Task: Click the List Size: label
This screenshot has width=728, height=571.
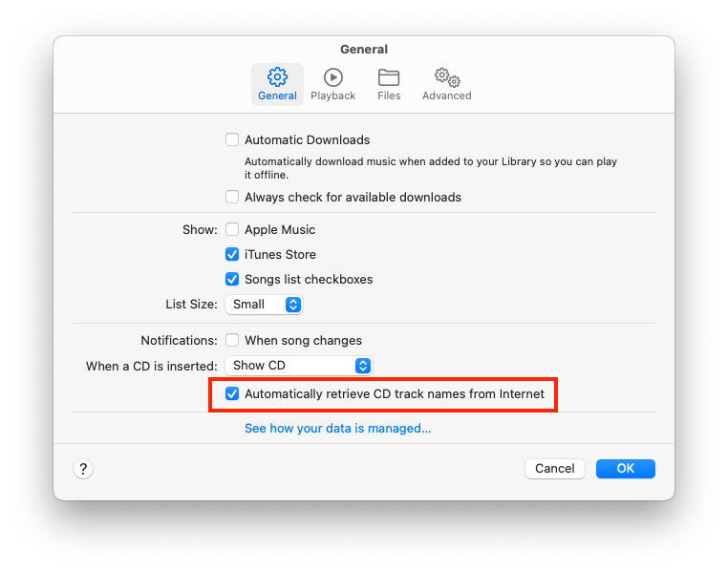Action: pos(191,305)
